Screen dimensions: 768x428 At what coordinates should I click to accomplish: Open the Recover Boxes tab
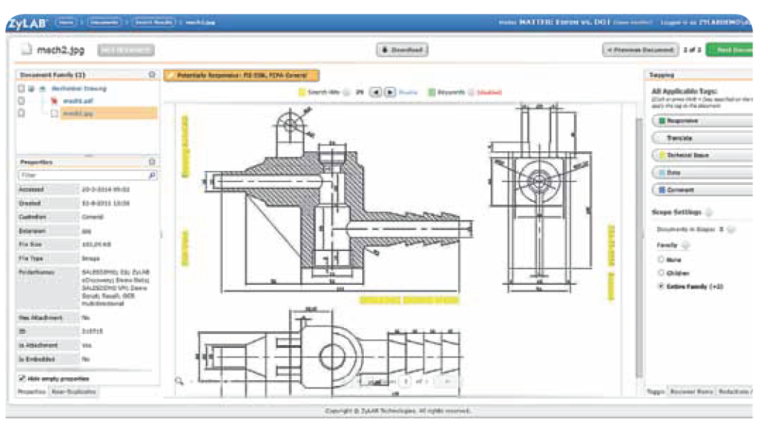(x=694, y=391)
